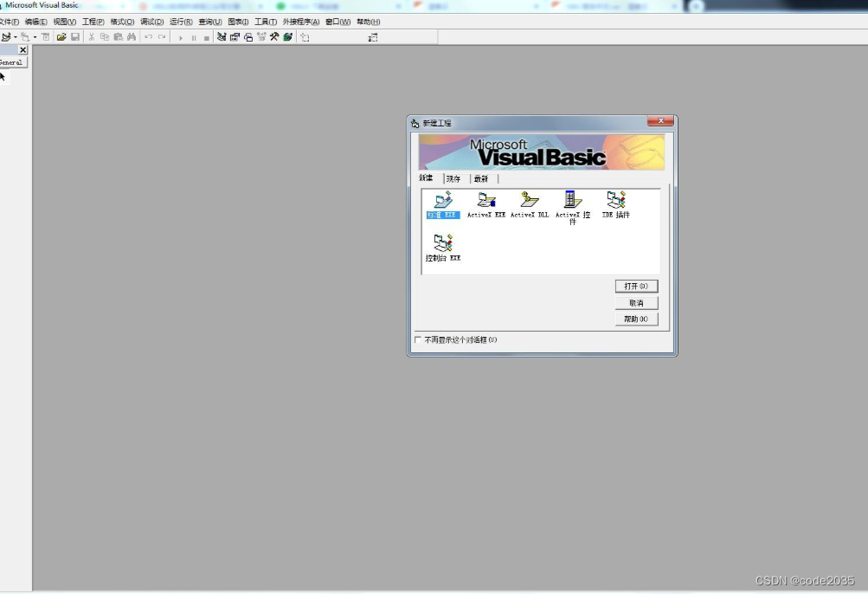Open the 格式(O) menu

[x=122, y=22]
